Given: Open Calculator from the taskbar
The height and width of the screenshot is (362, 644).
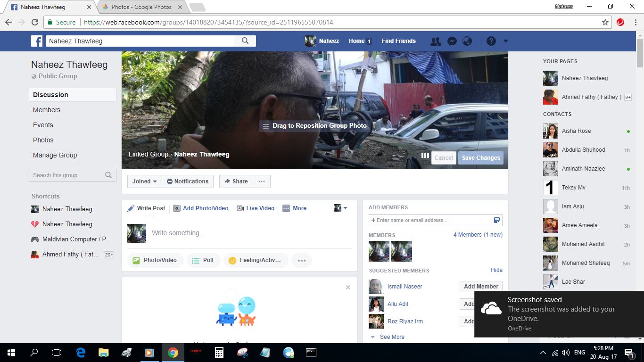Looking at the screenshot, I should (219, 352).
